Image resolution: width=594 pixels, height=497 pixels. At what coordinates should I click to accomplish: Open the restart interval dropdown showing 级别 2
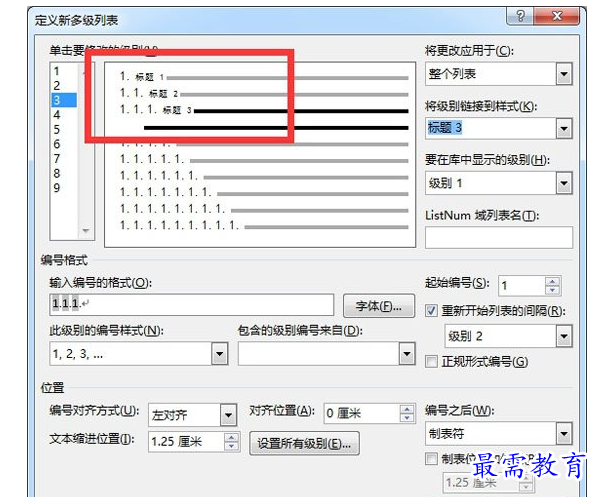point(564,336)
